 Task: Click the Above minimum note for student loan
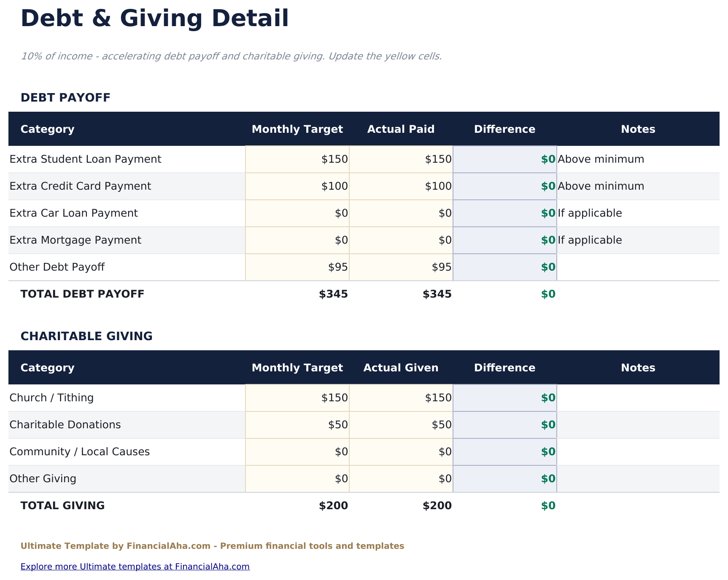click(x=601, y=159)
